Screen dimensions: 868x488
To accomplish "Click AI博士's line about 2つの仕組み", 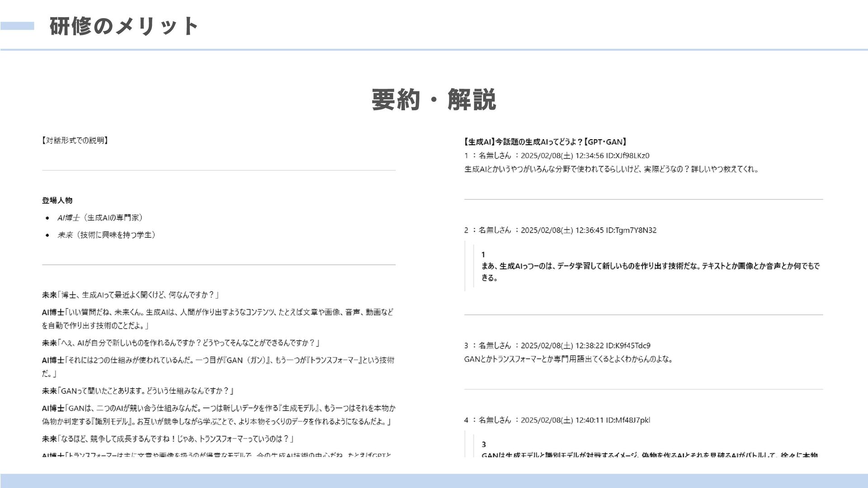I will [x=218, y=366].
